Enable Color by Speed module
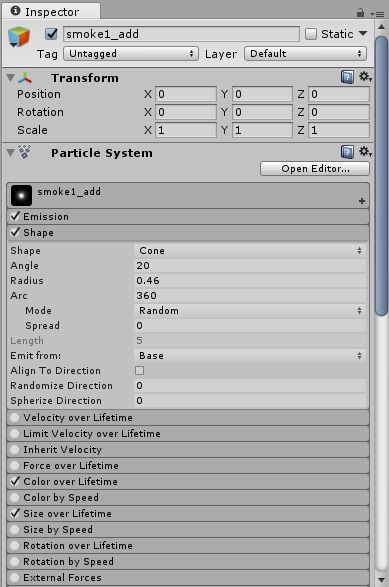This screenshot has height=587, width=389. pos(15,498)
